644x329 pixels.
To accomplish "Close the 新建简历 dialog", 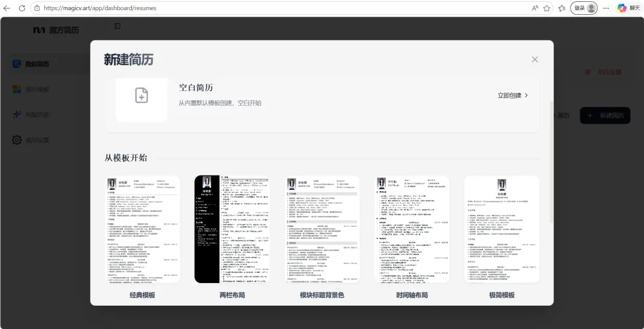I will [534, 59].
